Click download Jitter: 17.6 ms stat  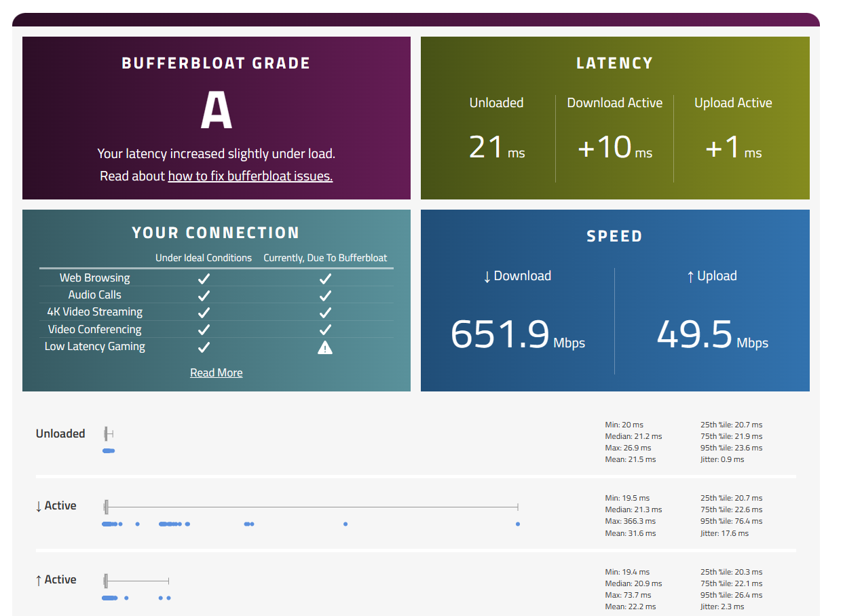click(x=724, y=533)
